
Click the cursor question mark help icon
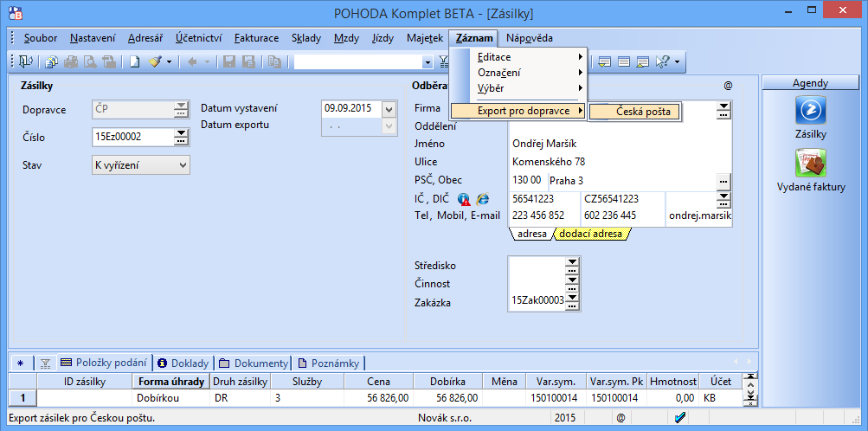coord(663,62)
